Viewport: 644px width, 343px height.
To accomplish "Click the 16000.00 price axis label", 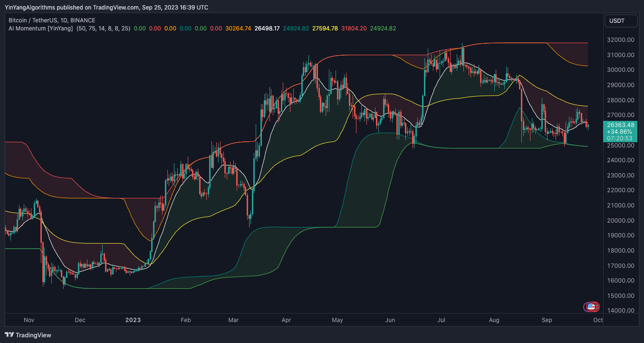I will point(621,281).
